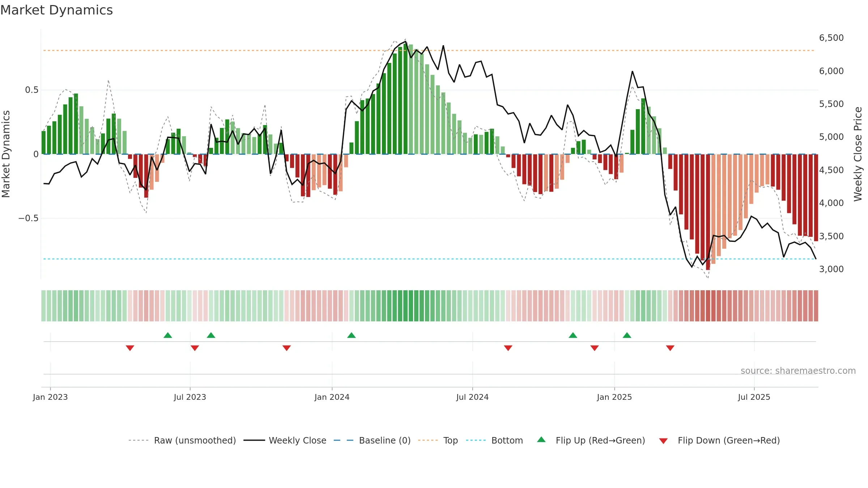This screenshot has height=488, width=868.
Task: Click the red flip-down marker from April 2023
Action: 130,348
